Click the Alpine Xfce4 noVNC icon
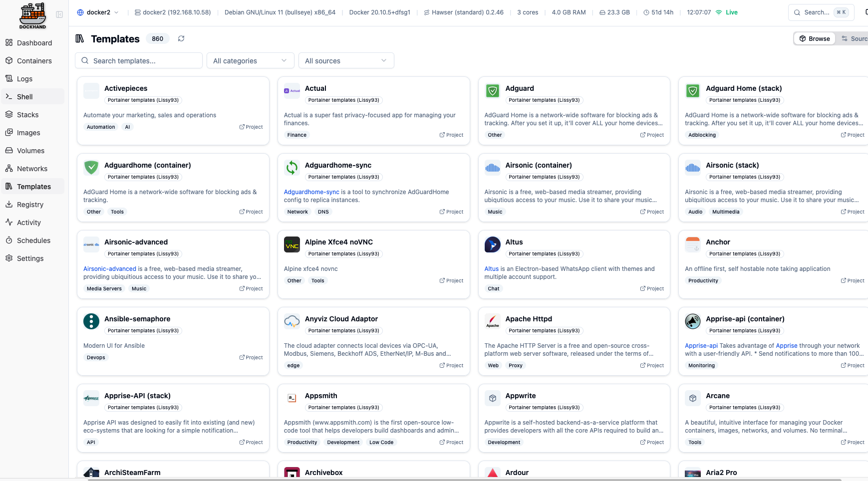The width and height of the screenshot is (868, 481). pos(292,244)
